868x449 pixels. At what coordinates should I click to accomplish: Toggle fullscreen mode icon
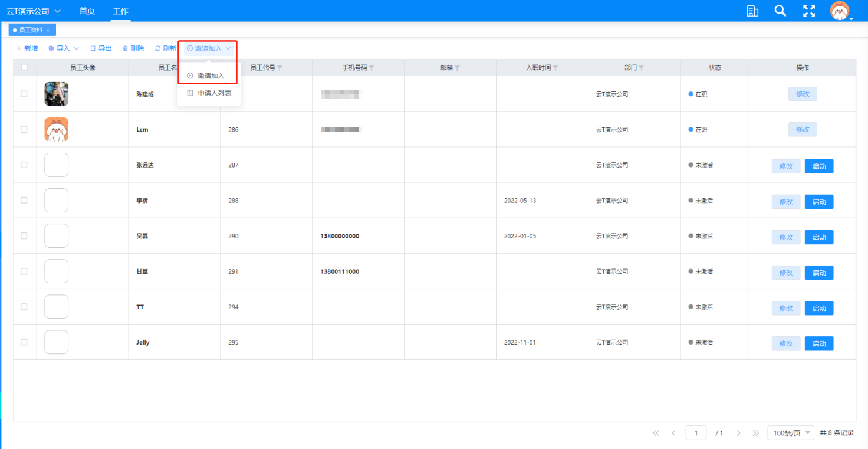(809, 11)
